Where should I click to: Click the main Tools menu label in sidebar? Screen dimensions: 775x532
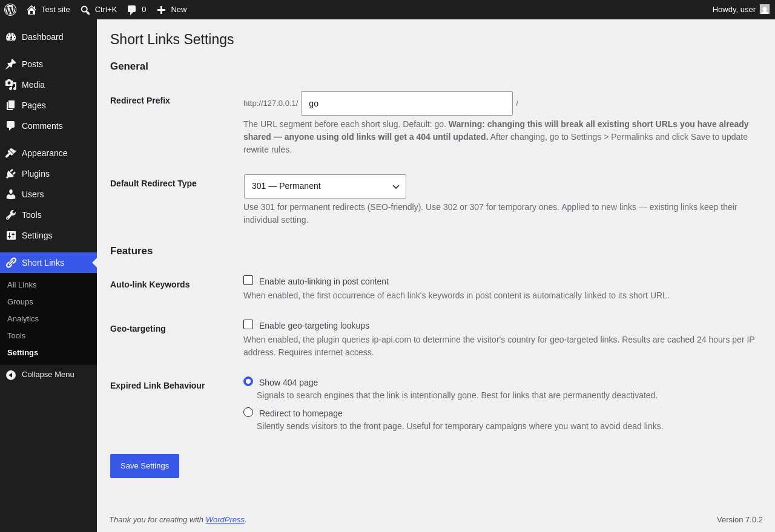point(31,215)
